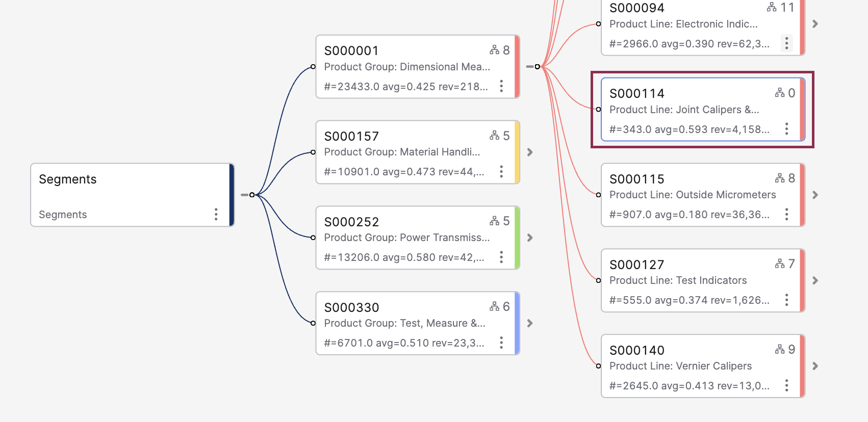Expand S000115 Outside Micrometers node
The image size is (868, 422).
pyautogui.click(x=815, y=195)
